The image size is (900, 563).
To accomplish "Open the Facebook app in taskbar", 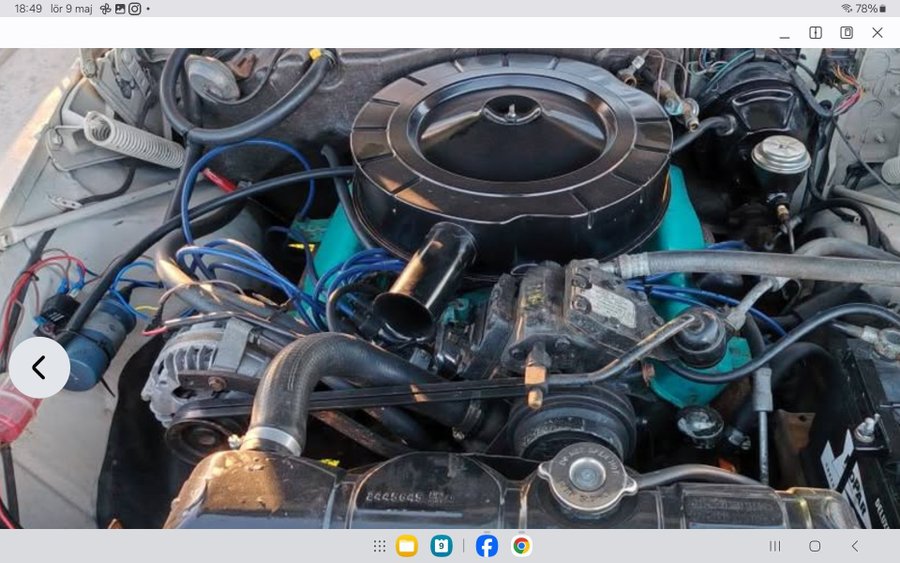I will [x=487, y=546].
